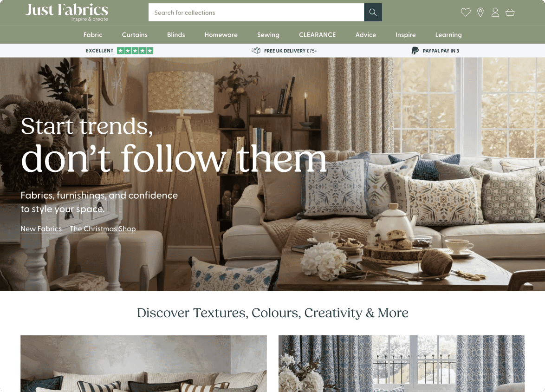Open the Curtains menu

135,35
